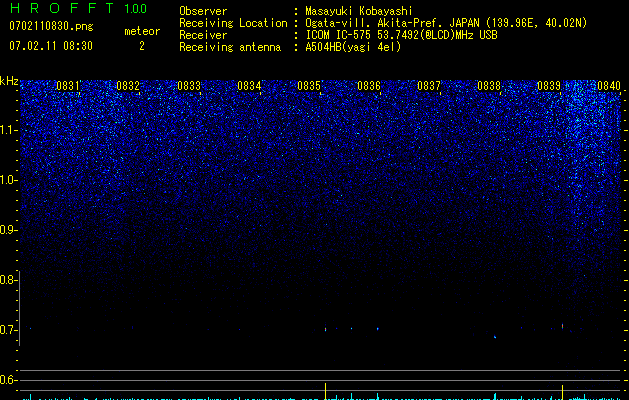Click observer name Masayuki Kobayashi
Screen dimensions: 629x400
coord(359,11)
